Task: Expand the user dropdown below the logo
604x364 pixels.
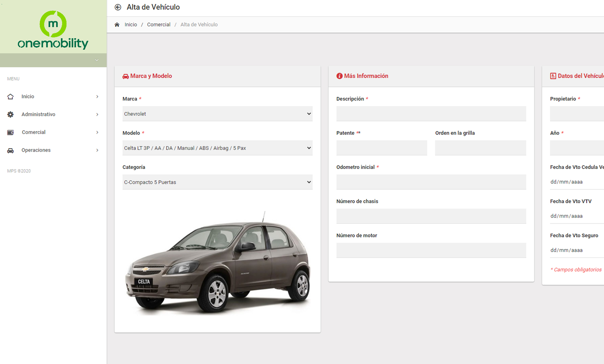Action: pyautogui.click(x=97, y=60)
